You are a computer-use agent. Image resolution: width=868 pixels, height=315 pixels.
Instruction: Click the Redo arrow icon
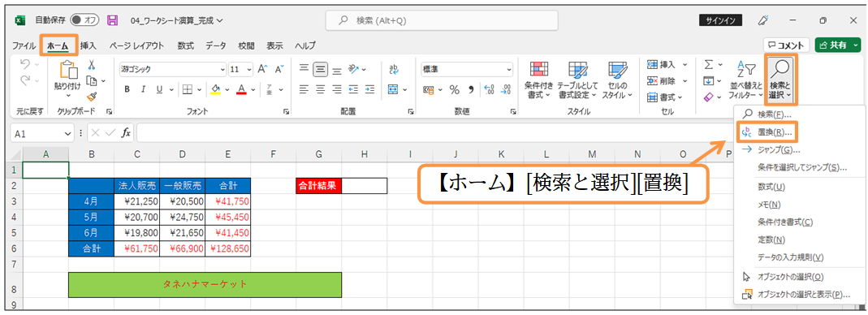(x=25, y=81)
